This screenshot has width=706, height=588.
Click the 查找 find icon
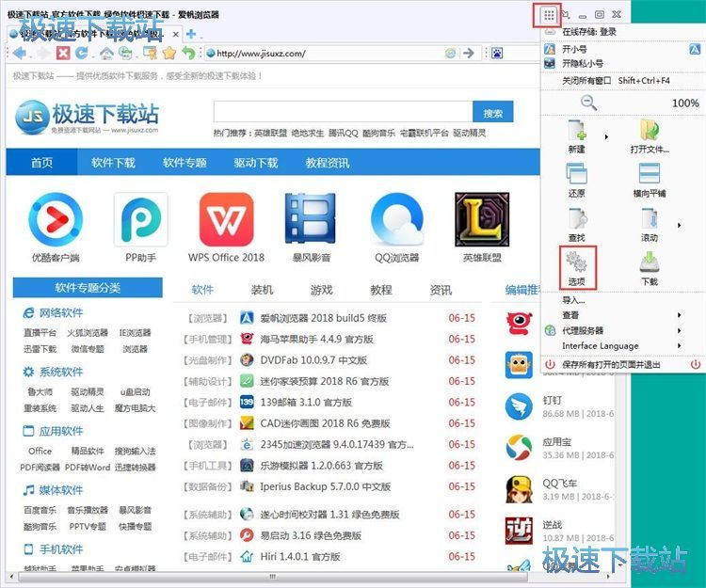pyautogui.click(x=577, y=219)
